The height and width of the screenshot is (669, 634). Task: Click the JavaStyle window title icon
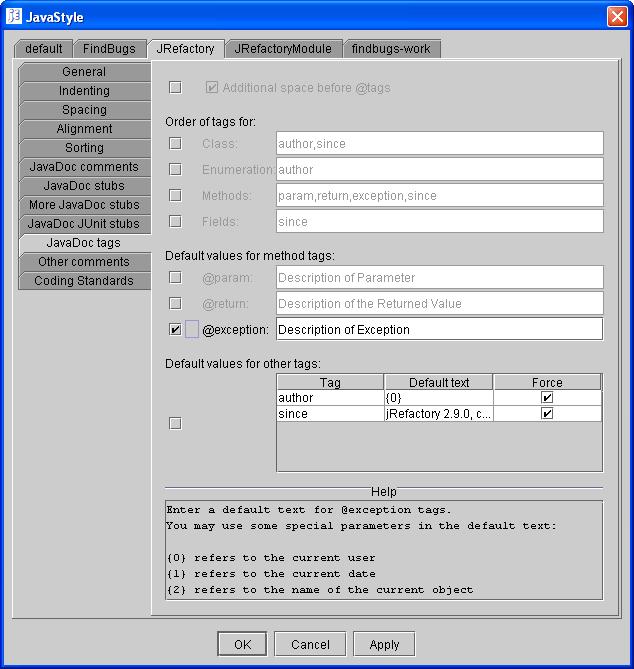14,17
